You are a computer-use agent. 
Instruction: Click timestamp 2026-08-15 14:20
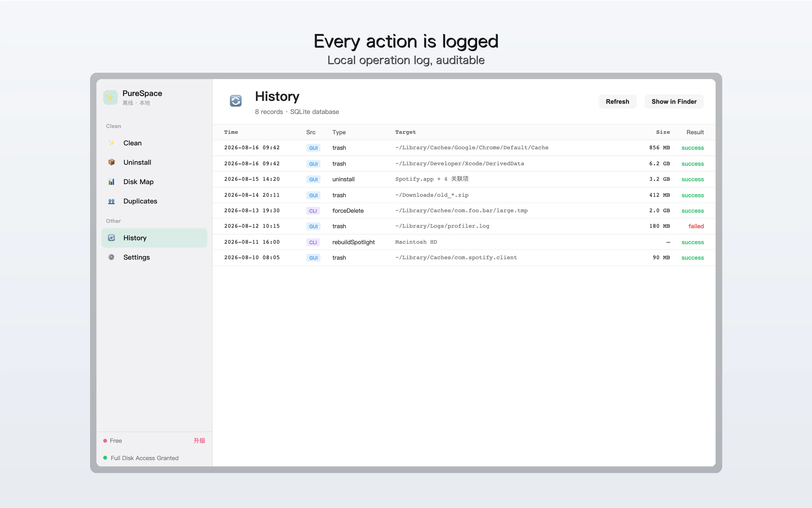(x=252, y=179)
